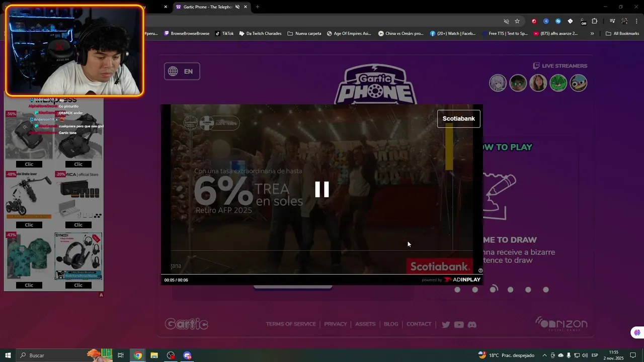The height and width of the screenshot is (362, 644).
Task: Show hidden system tray icons
Action: coord(544,355)
